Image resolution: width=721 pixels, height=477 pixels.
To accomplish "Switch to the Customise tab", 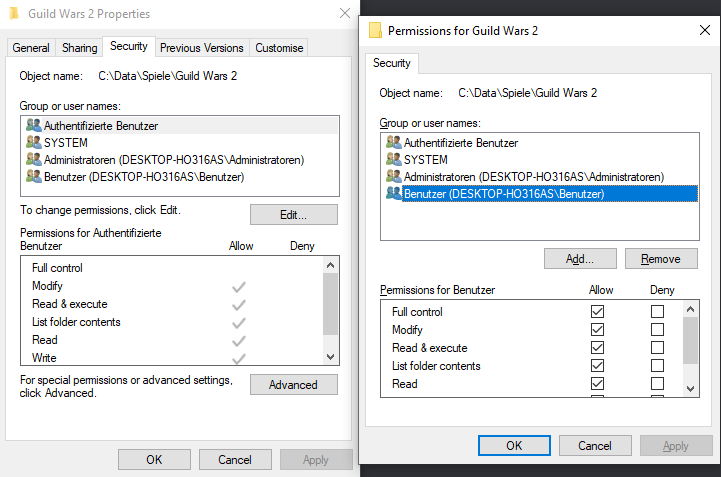I will point(279,48).
